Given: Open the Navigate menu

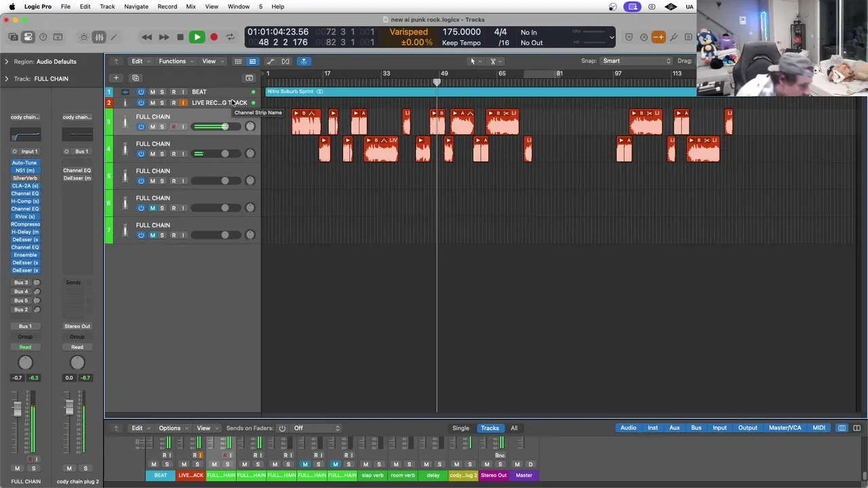Looking at the screenshot, I should click(x=136, y=7).
